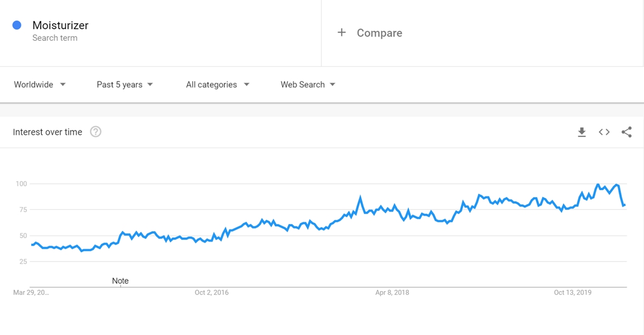Click the embed code icon
644x335 pixels.
pyautogui.click(x=604, y=132)
